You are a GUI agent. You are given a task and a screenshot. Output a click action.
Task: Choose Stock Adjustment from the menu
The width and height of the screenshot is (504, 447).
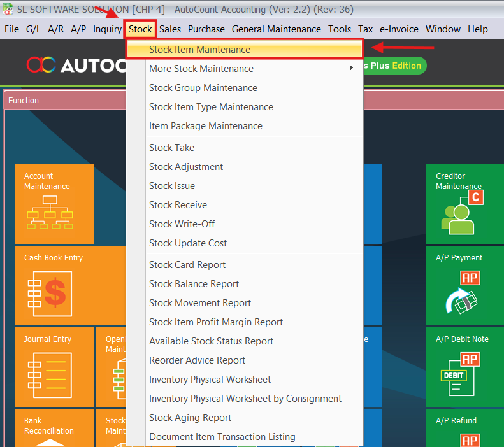coord(186,167)
